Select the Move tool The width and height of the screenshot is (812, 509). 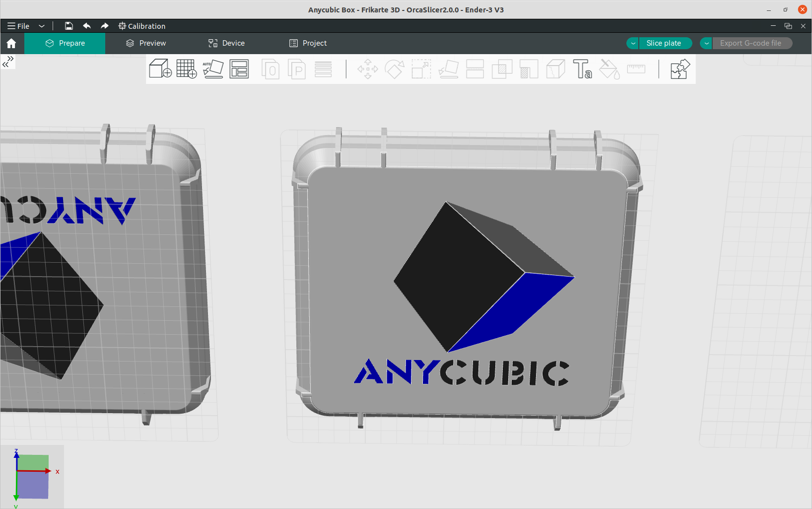(368, 69)
